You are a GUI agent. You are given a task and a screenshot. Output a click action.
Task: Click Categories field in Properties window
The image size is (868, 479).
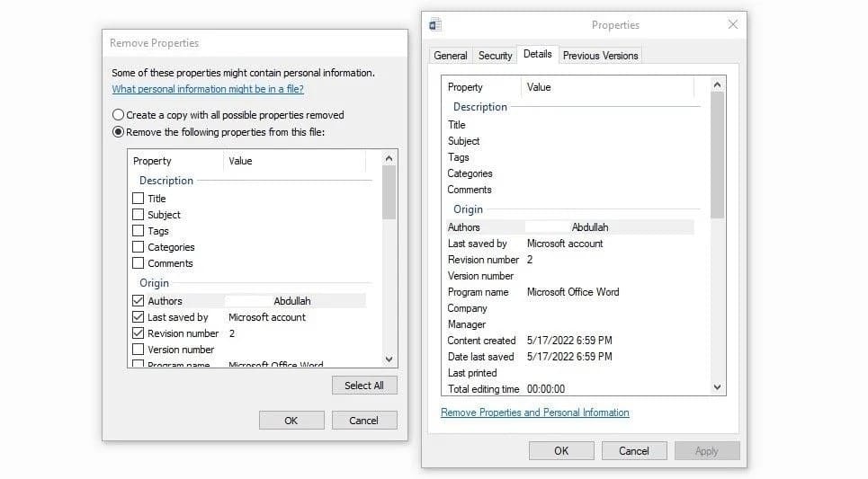tap(569, 173)
